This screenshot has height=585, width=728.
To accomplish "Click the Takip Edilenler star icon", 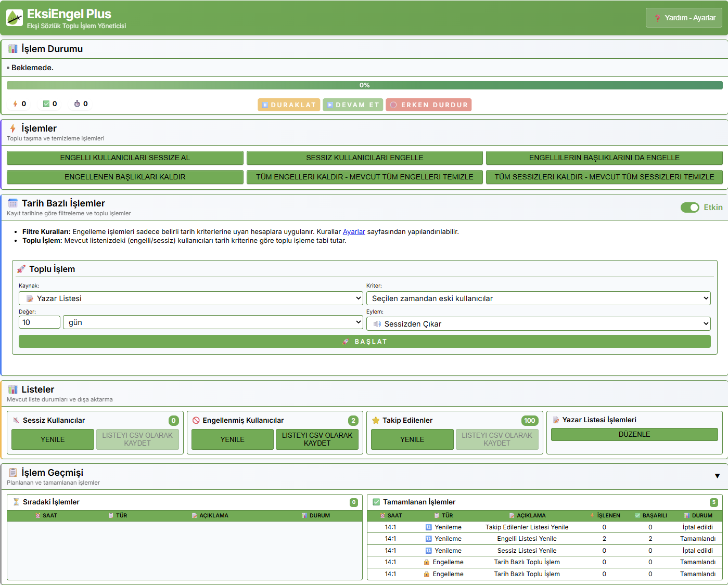I will coord(376,420).
